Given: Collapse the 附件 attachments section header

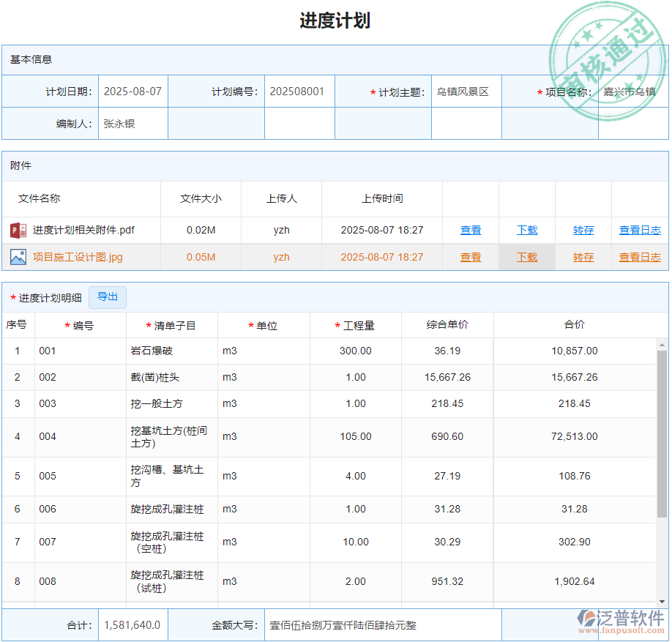Looking at the screenshot, I should pyautogui.click(x=20, y=165).
